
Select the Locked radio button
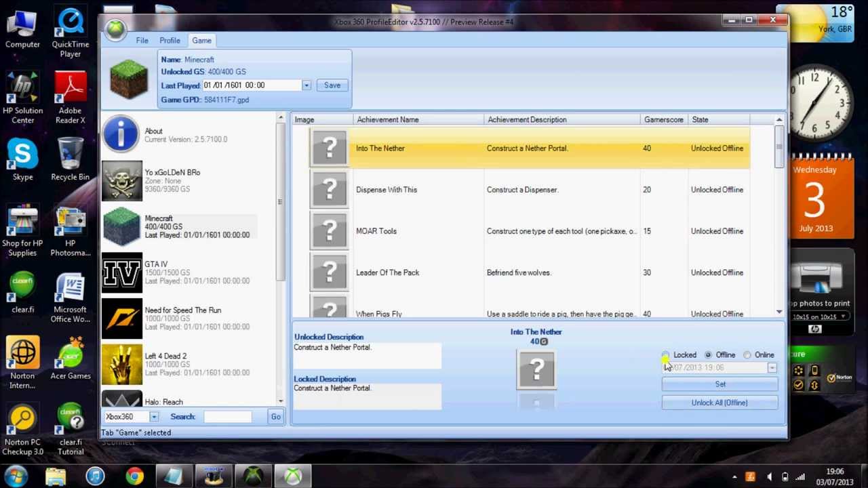[x=666, y=355]
